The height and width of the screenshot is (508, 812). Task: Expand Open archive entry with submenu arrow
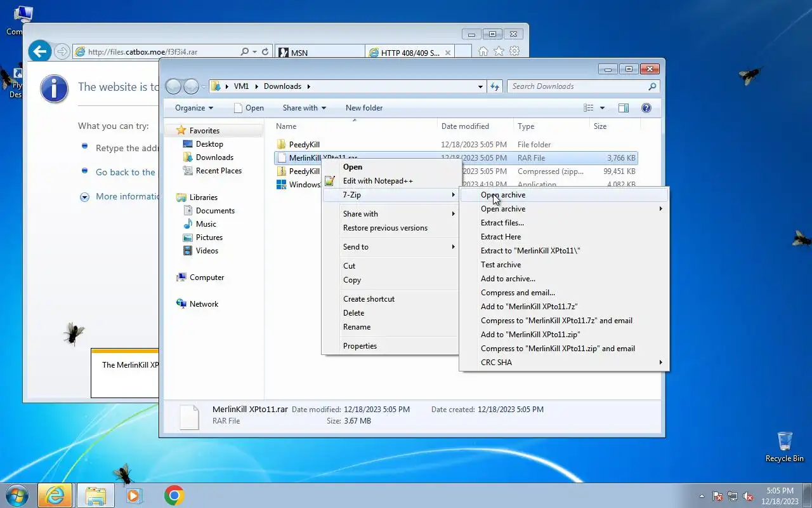click(x=564, y=209)
